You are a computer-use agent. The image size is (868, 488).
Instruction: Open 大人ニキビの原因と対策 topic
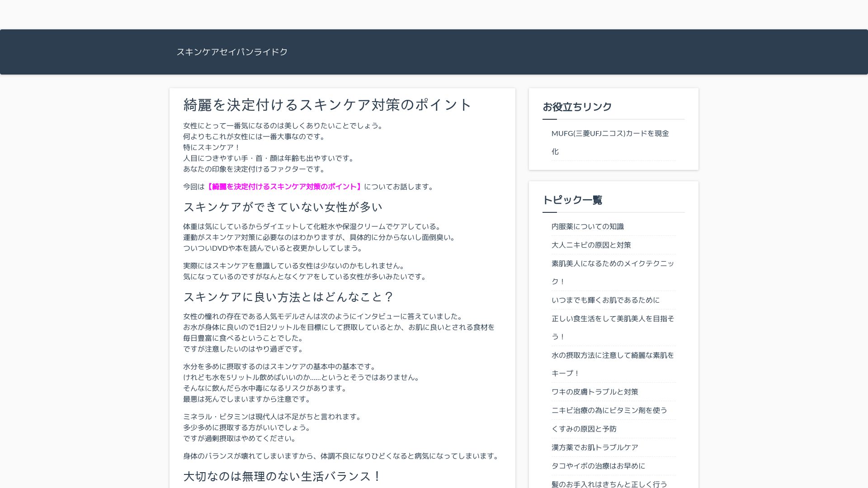(x=591, y=245)
